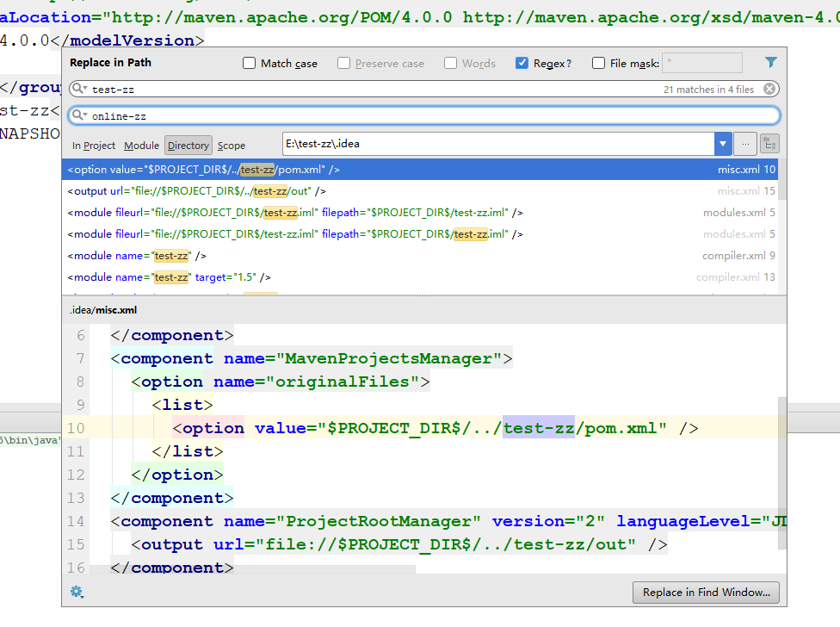This screenshot has width=840, height=627.
Task: Select the compiler.xml 9 module name result
Action: [x=420, y=255]
